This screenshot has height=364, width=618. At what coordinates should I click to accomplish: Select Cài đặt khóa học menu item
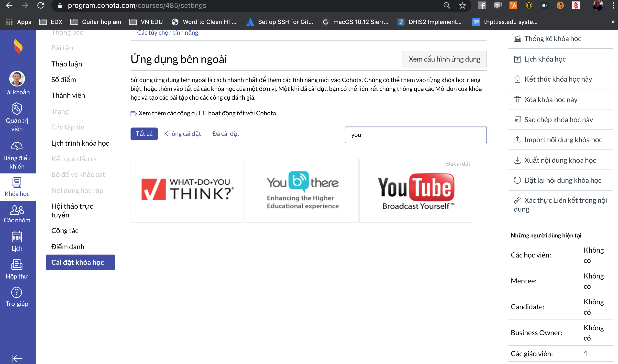[x=80, y=262]
